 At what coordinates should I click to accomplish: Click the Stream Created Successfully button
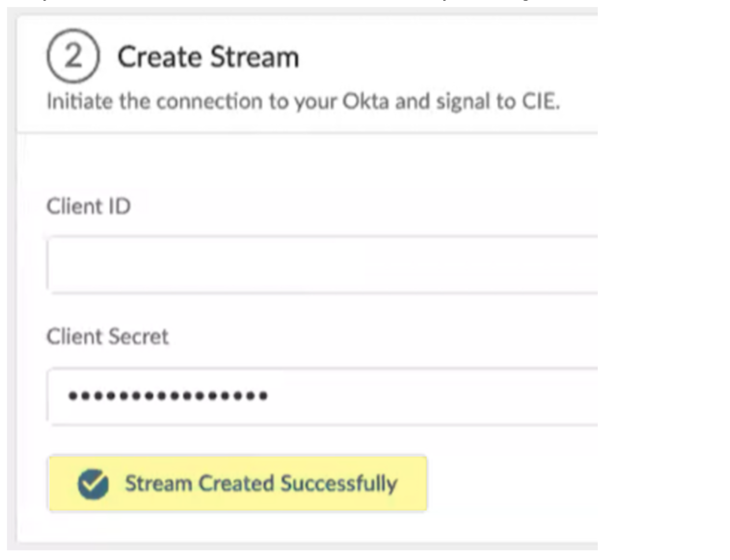(238, 484)
